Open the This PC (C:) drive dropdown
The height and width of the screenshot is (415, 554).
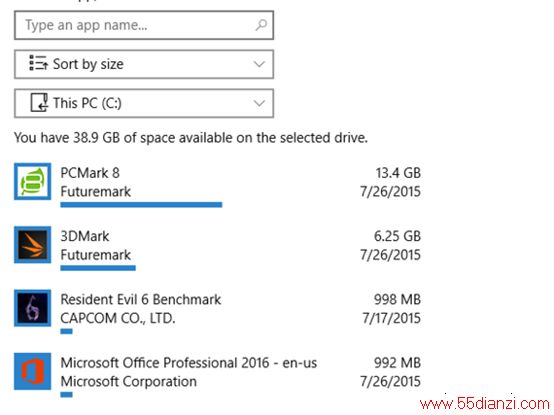pos(144,103)
